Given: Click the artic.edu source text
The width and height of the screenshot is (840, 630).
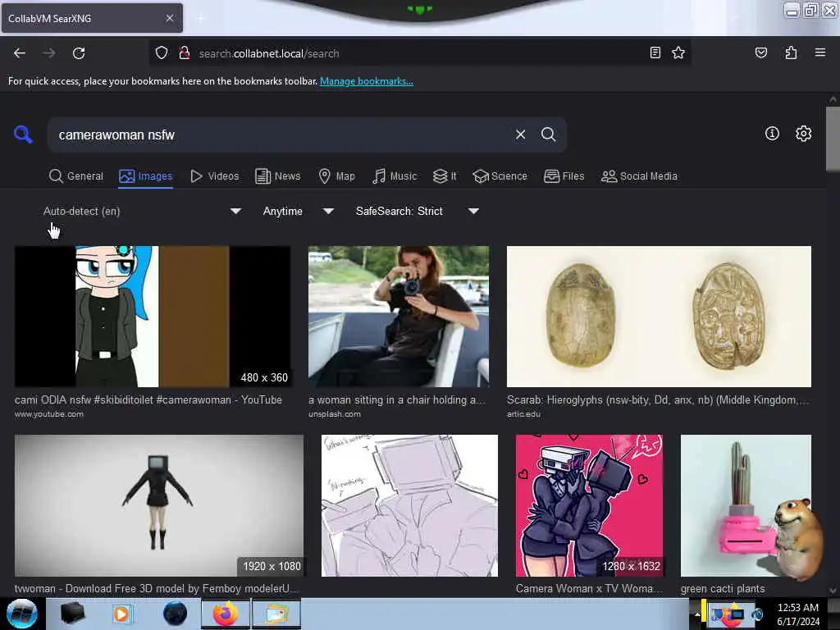Looking at the screenshot, I should [523, 414].
